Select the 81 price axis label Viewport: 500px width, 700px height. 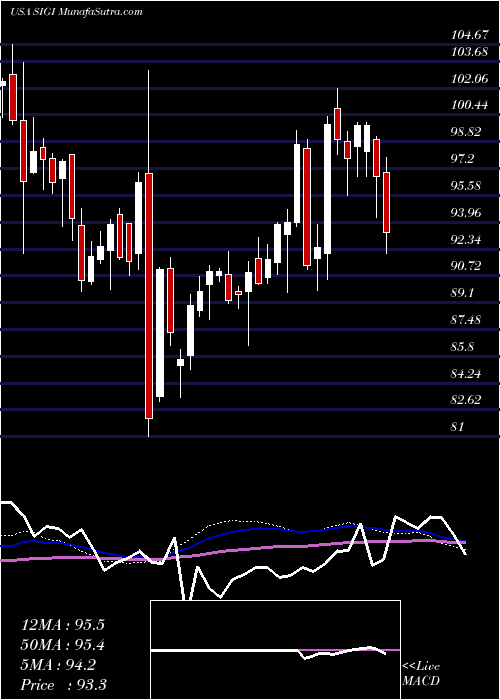(458, 426)
